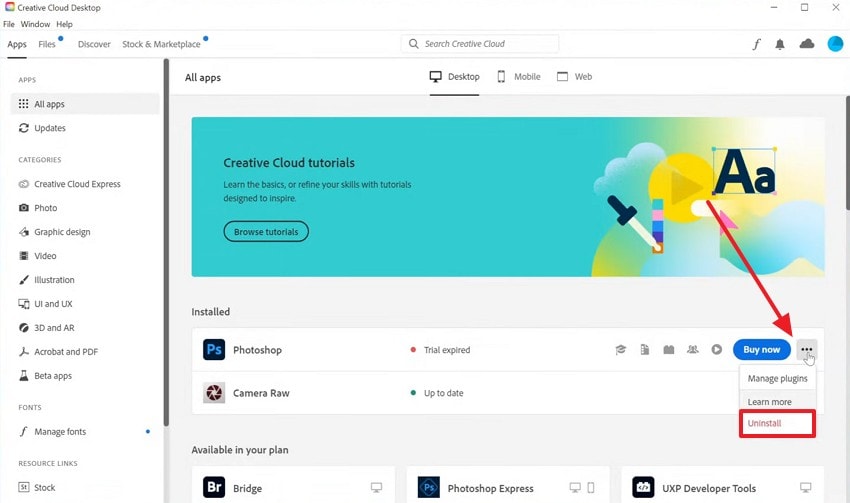Click the Camera Raw app name
Image resolution: width=850 pixels, height=503 pixels.
click(x=261, y=393)
